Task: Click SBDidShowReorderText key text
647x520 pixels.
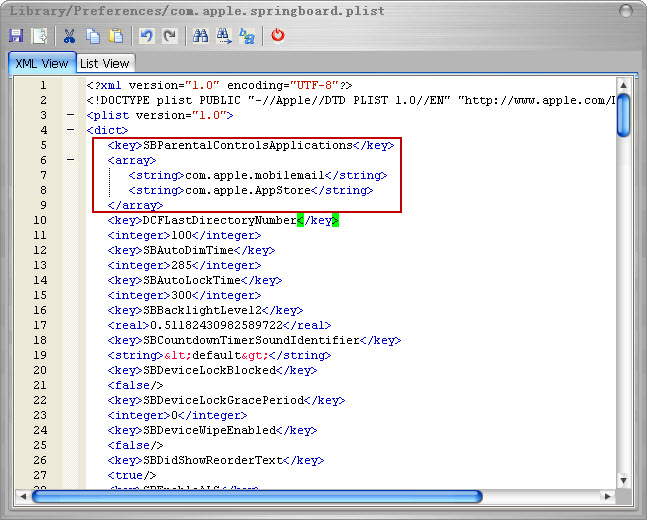Action: (x=213, y=460)
